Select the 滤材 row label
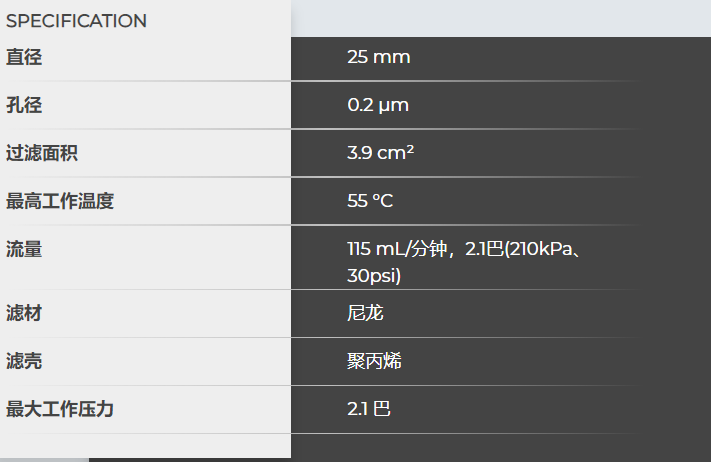Viewport: 711px width, 462px height. coord(24,313)
